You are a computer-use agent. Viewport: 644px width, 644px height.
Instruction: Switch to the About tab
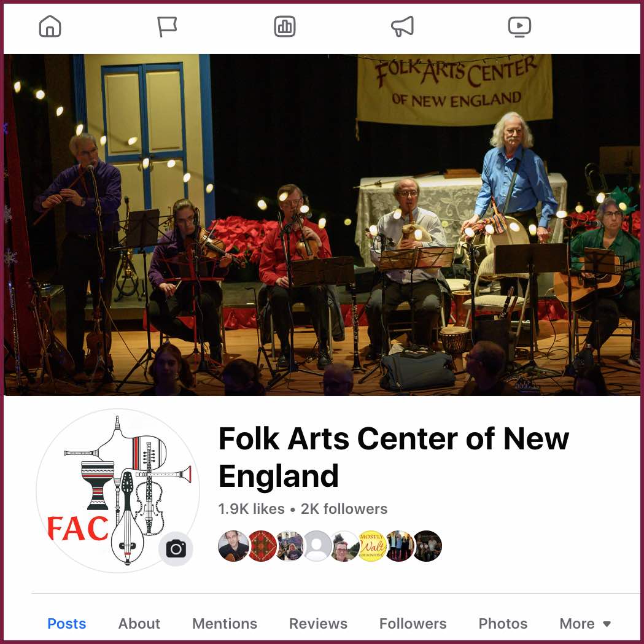click(139, 624)
